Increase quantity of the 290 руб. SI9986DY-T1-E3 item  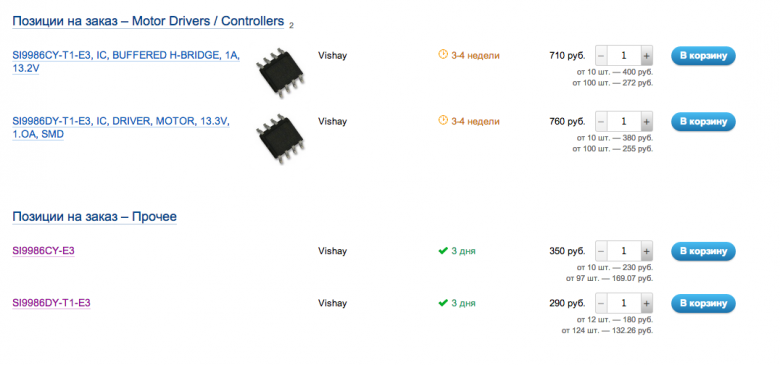click(x=646, y=303)
